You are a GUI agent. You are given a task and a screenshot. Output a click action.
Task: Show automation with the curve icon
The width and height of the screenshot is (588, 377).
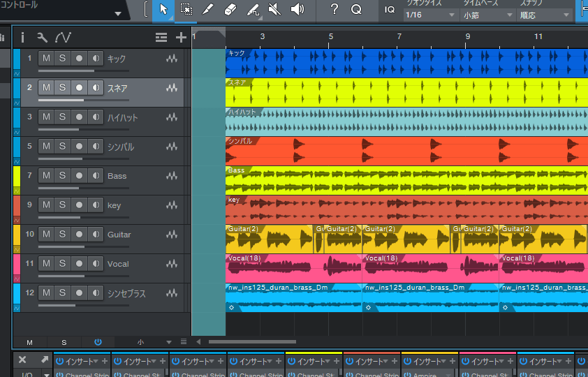click(63, 38)
